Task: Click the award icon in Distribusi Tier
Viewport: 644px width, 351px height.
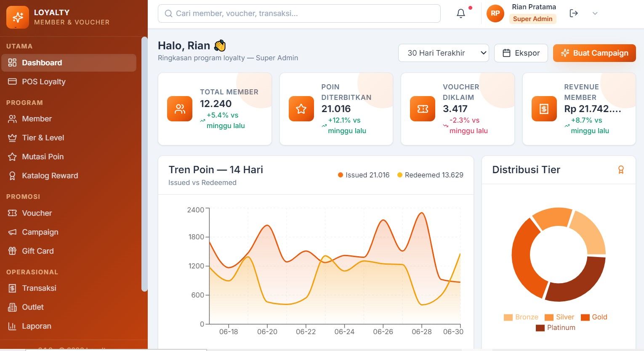Action: [x=621, y=170]
